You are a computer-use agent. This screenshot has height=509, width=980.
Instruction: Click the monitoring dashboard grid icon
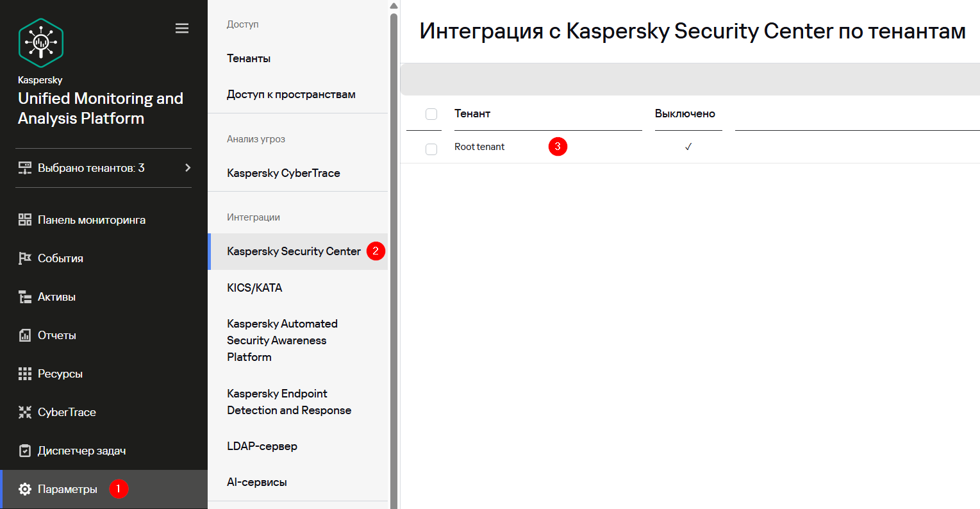(25, 220)
